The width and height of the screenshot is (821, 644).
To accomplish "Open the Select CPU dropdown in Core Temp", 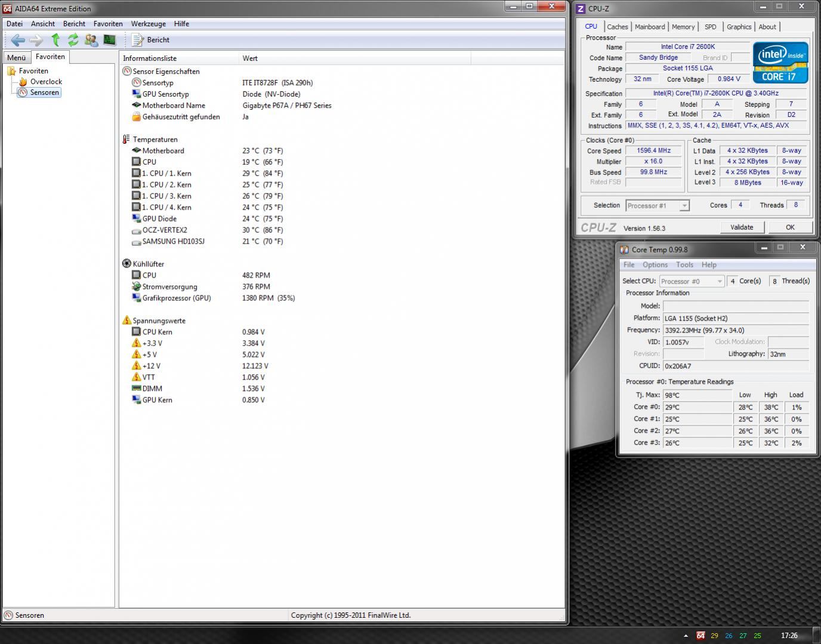I will (692, 281).
